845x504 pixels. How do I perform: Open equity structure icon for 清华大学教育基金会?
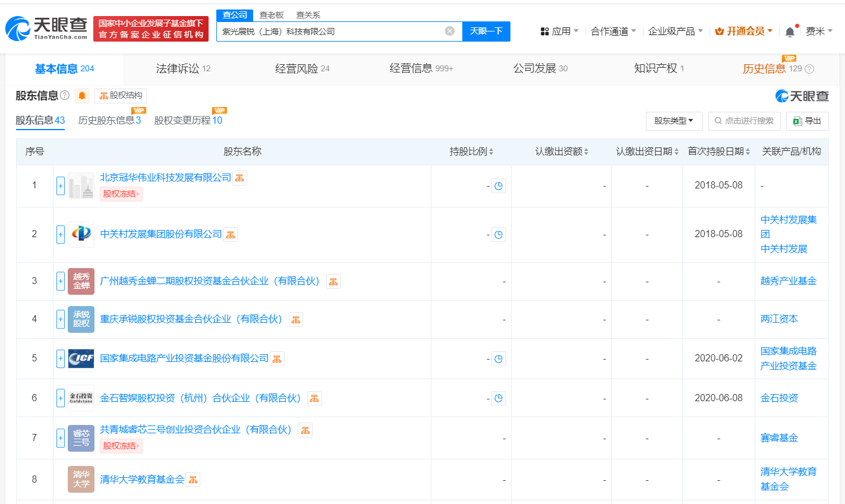pyautogui.click(x=193, y=480)
